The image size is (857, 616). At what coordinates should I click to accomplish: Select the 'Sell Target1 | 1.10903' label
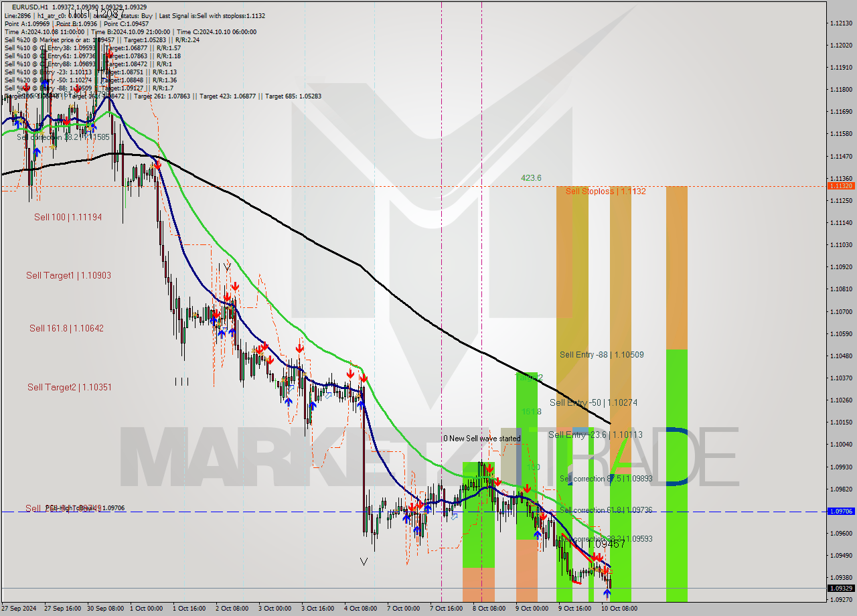tap(68, 275)
